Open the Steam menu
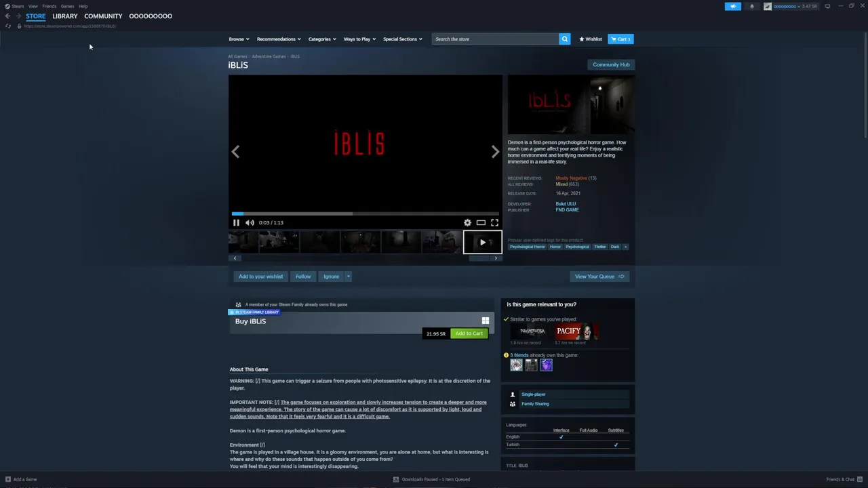Viewport: 868px width, 488px height. coord(18,6)
